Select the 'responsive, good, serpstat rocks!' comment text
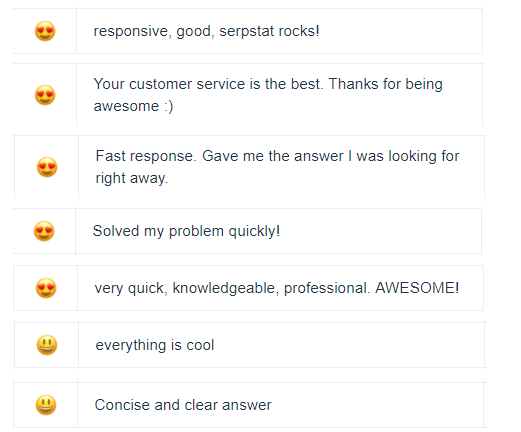Screen dimensions: 521x432 (x=206, y=31)
